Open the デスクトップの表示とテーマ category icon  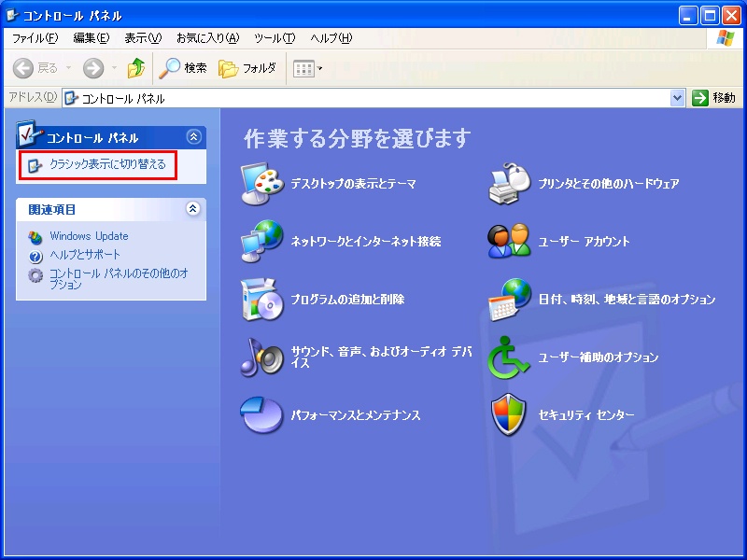coord(261,184)
